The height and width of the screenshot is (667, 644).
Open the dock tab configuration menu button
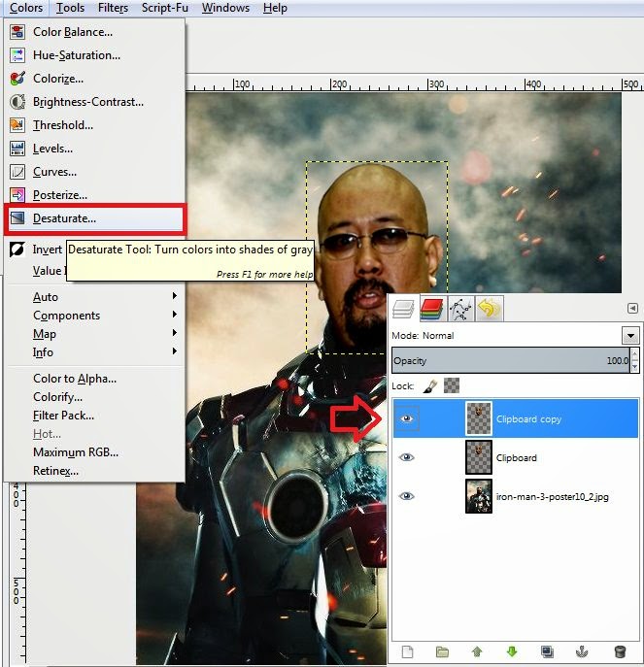[x=632, y=309]
